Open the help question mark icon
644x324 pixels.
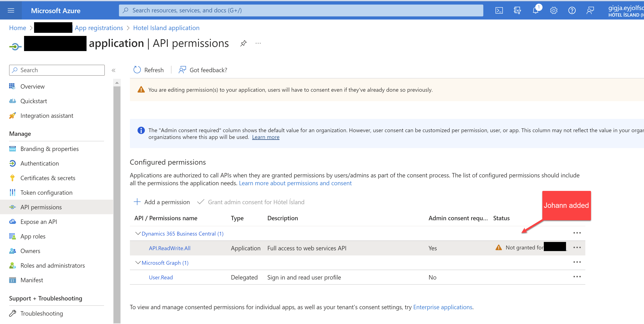(x=572, y=11)
